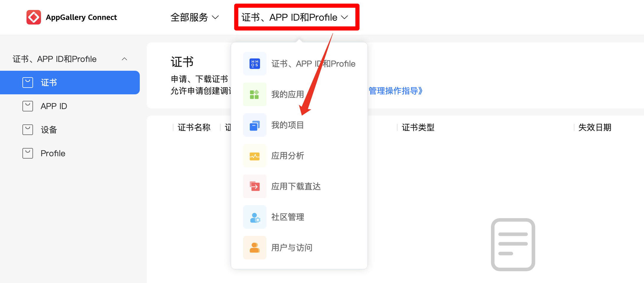This screenshot has height=283, width=644.
Task: Open 应用分析 via its chart icon
Action: point(254,156)
